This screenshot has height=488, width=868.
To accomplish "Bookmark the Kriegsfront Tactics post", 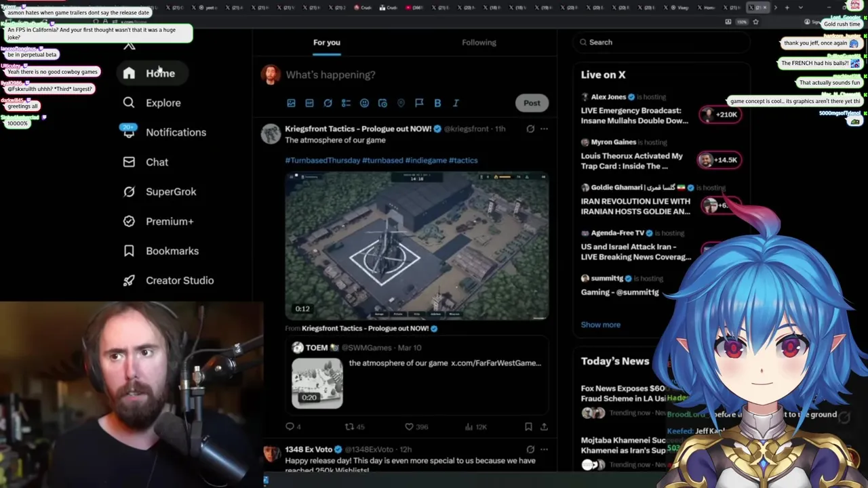I will pos(528,426).
